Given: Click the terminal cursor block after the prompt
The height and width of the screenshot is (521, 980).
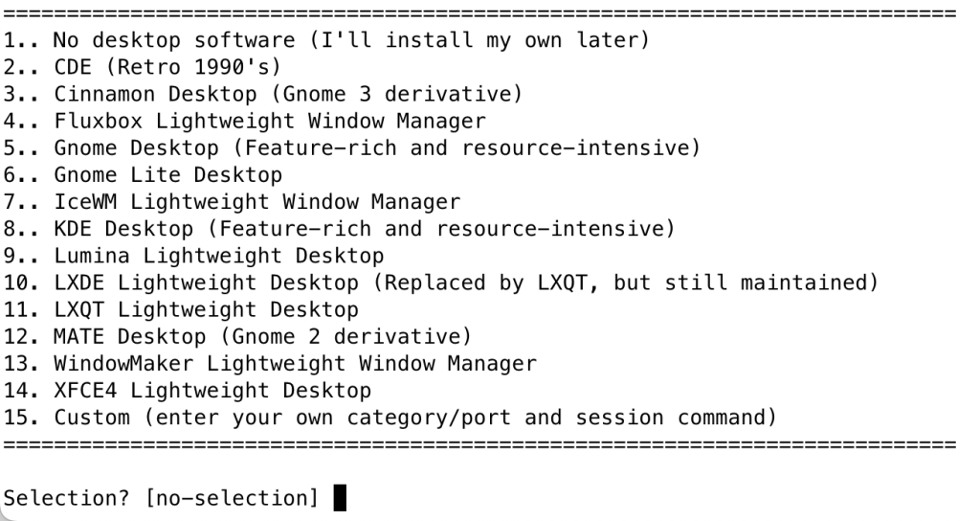Looking at the screenshot, I should tap(339, 498).
